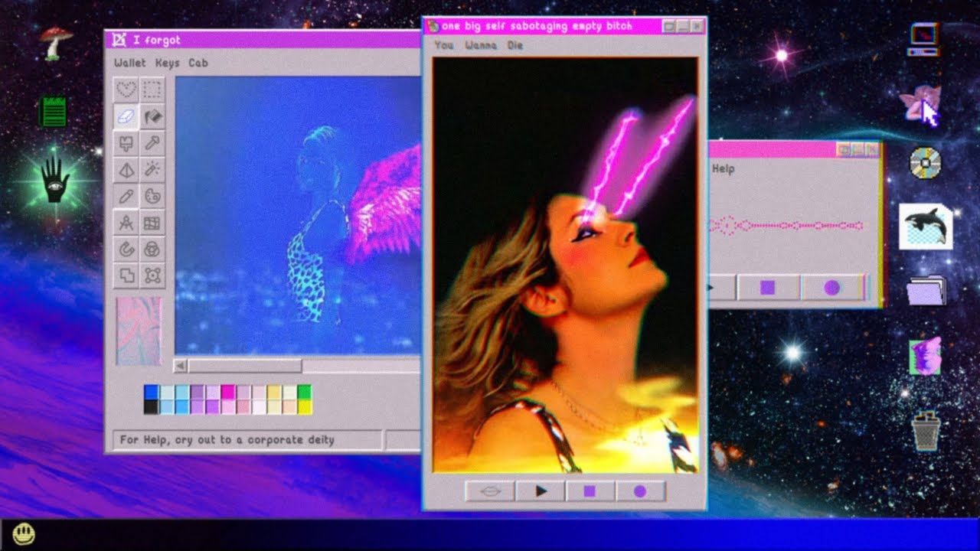The height and width of the screenshot is (551, 980).
Task: Open Help menu in background player window
Action: coord(724,168)
